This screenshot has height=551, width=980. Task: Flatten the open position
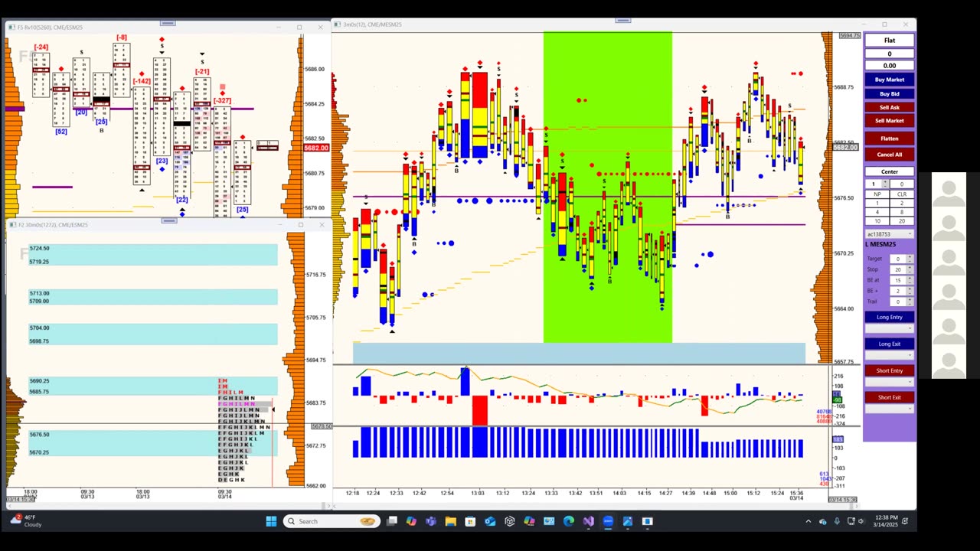(x=889, y=139)
